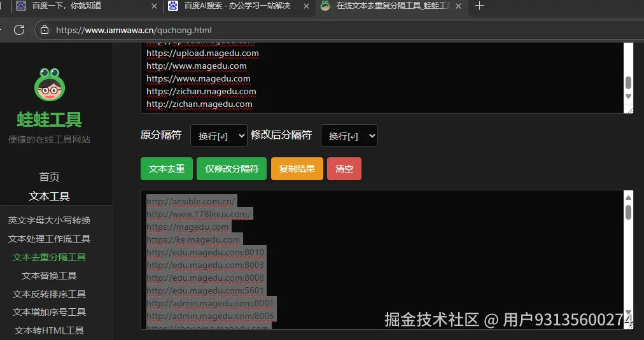Click the 原分隔符 label
This screenshot has width=644, height=340.
point(161,135)
